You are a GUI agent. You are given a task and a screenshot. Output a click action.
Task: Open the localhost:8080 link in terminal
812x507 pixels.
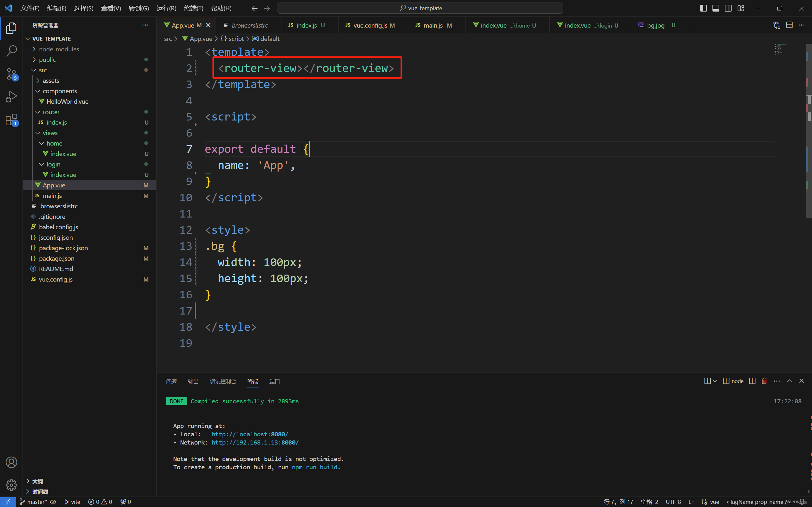point(250,434)
